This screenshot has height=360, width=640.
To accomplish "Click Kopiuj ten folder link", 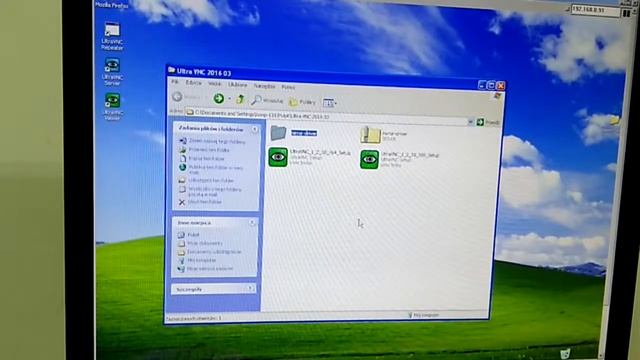I will click(207, 158).
